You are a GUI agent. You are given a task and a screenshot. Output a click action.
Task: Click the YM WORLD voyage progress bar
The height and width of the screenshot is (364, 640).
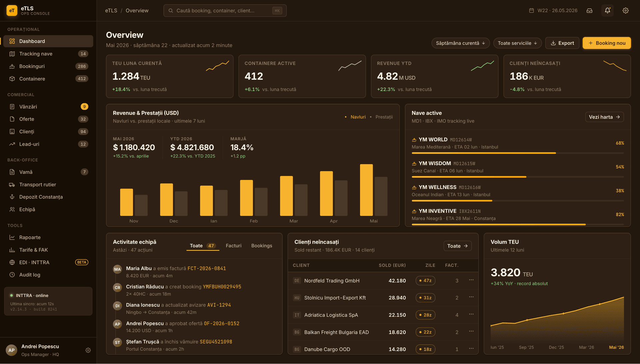(x=517, y=153)
